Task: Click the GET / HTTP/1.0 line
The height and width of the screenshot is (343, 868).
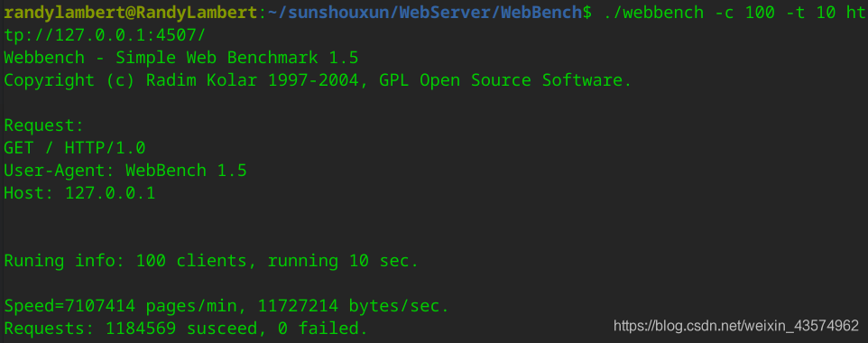Action: click(x=75, y=148)
